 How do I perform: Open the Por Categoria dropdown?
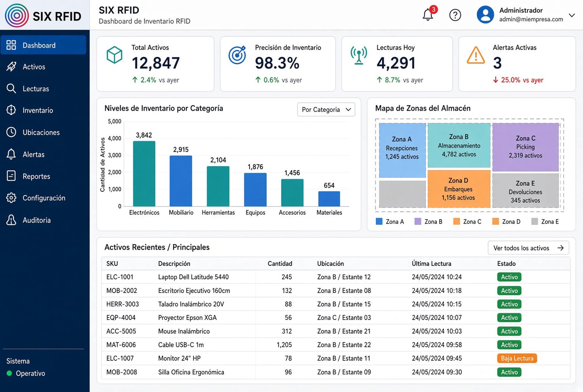point(326,110)
